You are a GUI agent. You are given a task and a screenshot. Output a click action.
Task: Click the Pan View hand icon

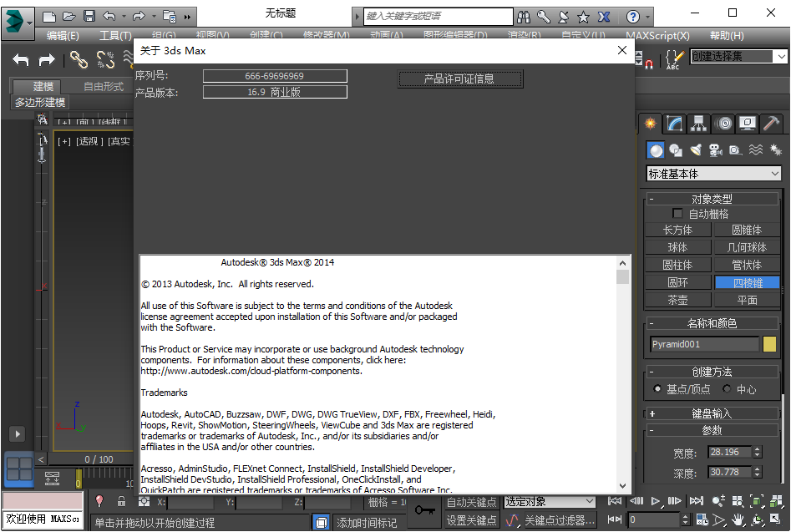(x=738, y=519)
